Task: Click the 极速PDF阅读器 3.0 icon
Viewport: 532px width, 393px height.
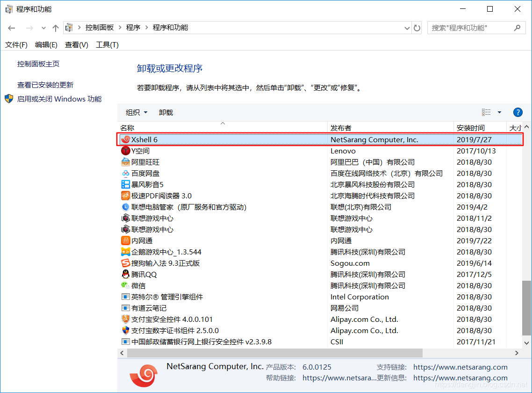Action: [x=126, y=195]
